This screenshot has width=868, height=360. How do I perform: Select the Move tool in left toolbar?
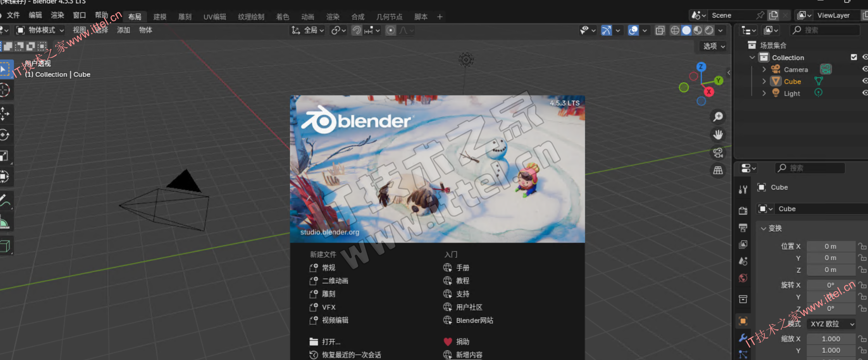click(x=4, y=114)
